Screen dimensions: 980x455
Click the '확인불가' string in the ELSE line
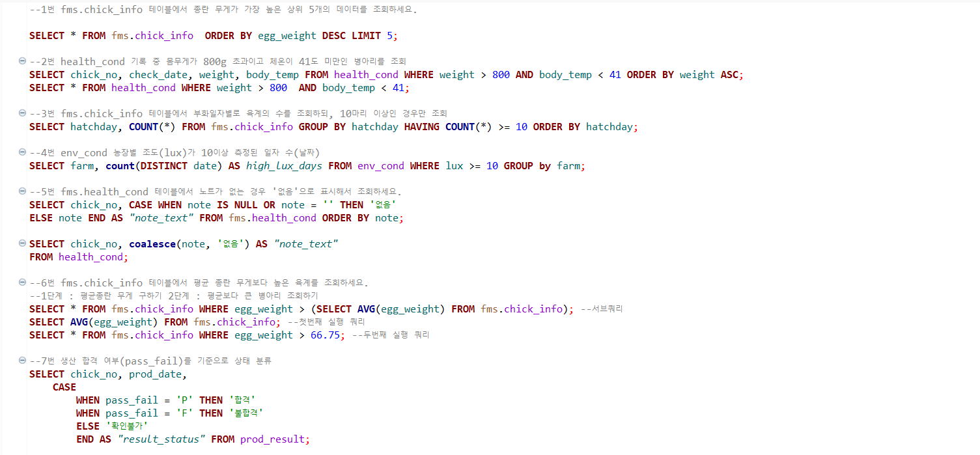pyautogui.click(x=127, y=426)
